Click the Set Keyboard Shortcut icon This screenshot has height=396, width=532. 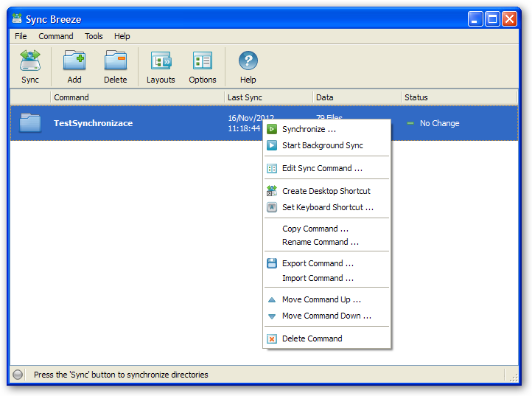click(x=272, y=207)
